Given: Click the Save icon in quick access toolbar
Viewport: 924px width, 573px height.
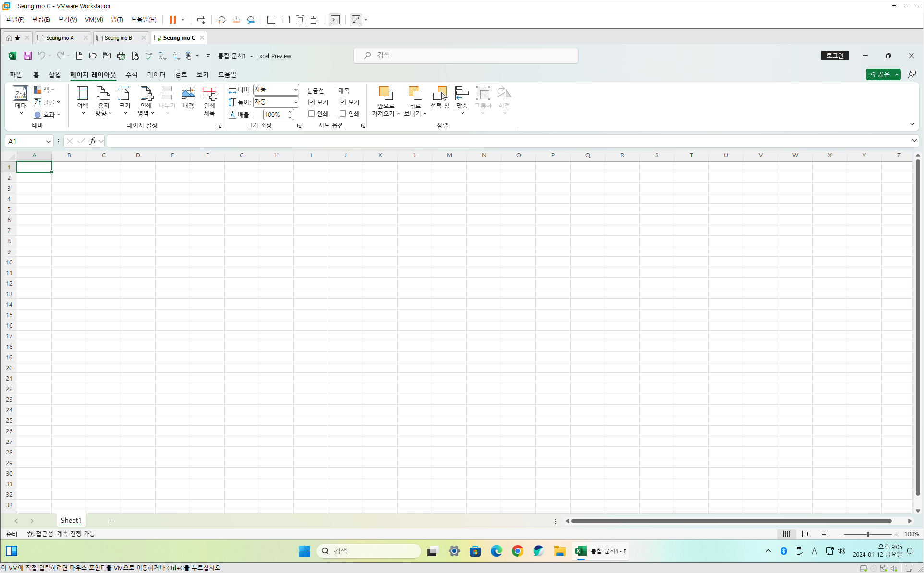Looking at the screenshot, I should [28, 56].
